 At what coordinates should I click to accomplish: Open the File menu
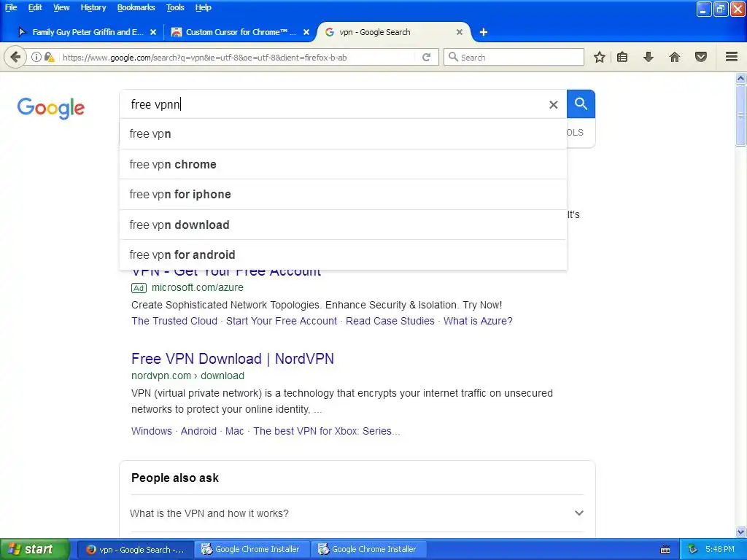(x=11, y=7)
